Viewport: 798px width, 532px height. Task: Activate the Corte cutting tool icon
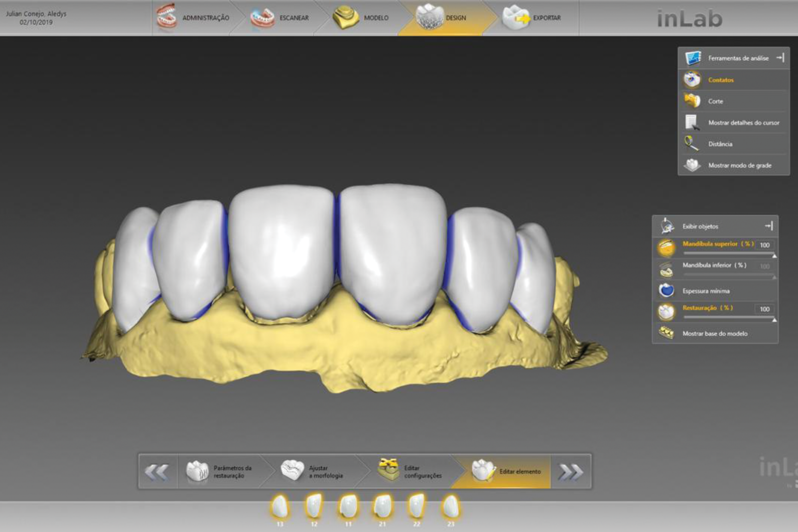692,101
